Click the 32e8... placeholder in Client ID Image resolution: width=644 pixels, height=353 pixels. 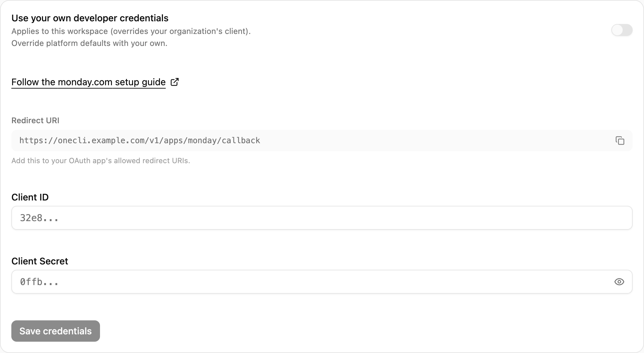point(39,218)
